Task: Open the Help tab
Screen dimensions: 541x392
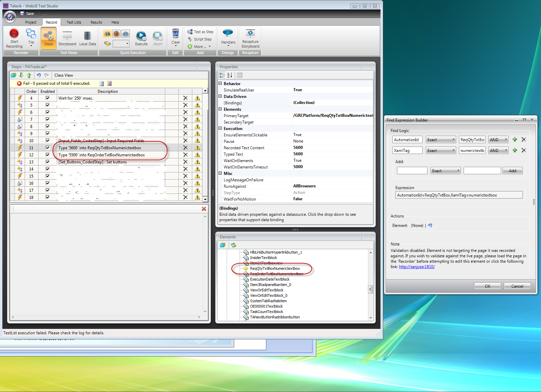Action: [115, 22]
